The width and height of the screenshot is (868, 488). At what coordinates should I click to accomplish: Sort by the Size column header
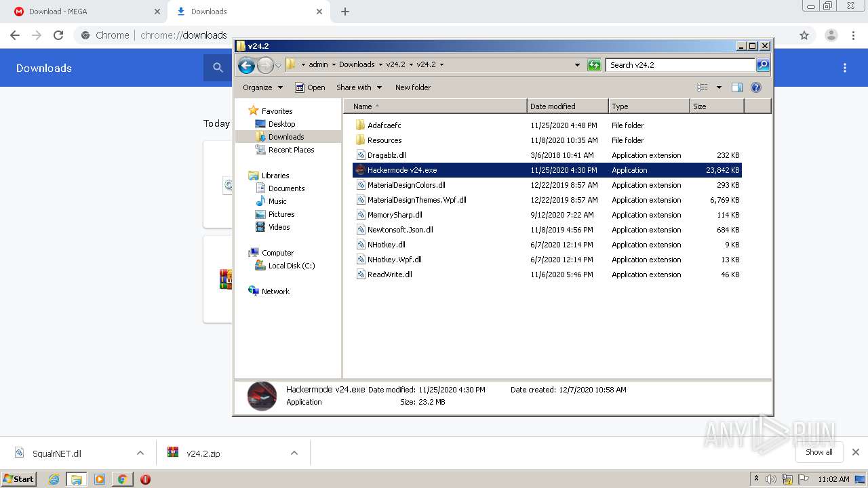(717, 106)
